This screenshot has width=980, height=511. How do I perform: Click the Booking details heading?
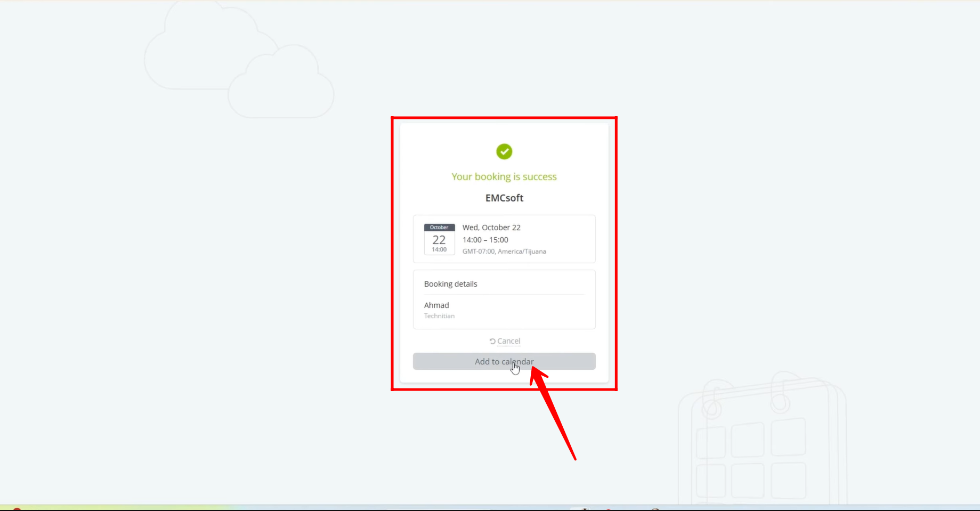tap(451, 284)
